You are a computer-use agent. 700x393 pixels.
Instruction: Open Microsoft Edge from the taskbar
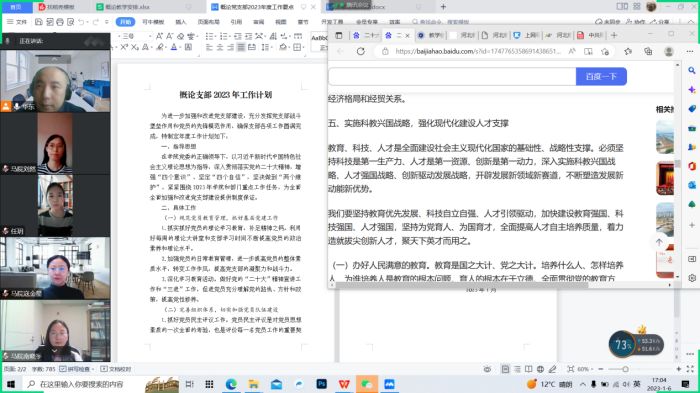(231, 384)
